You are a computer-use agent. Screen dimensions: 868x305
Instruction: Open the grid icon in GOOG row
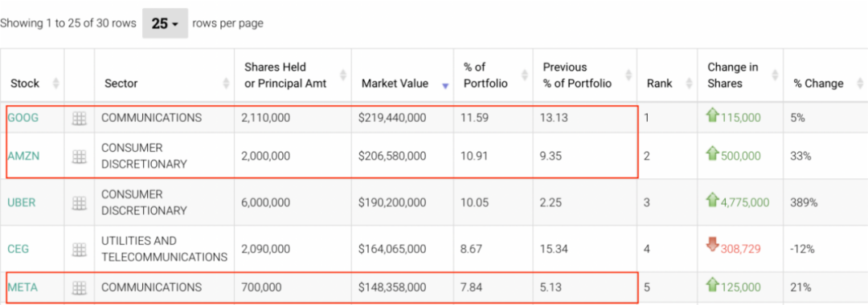pos(80,118)
